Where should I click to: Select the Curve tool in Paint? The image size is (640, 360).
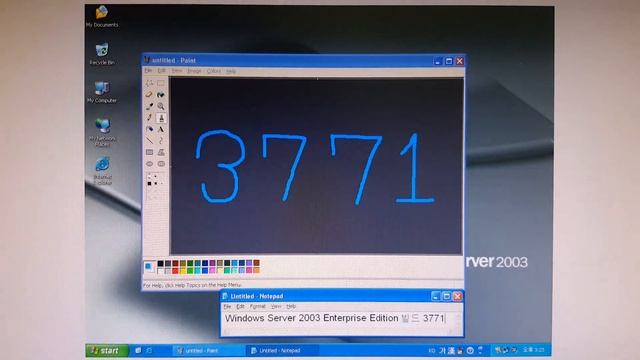pos(161,141)
